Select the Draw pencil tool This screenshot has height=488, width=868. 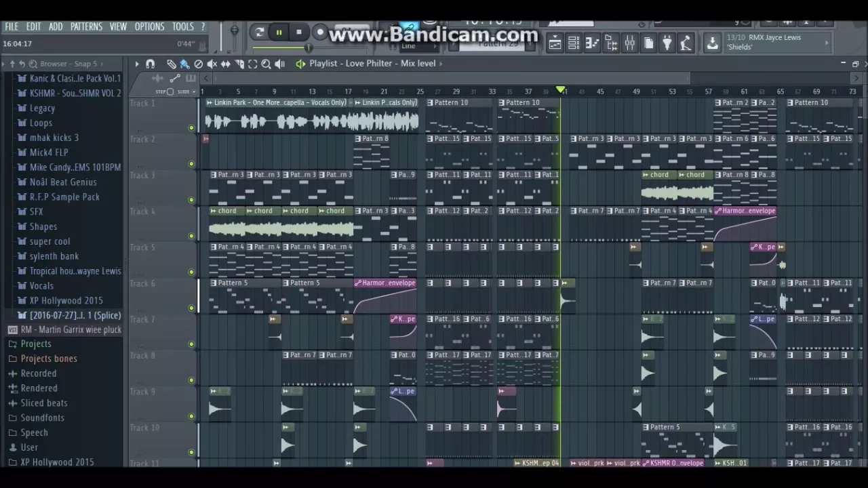(x=171, y=64)
